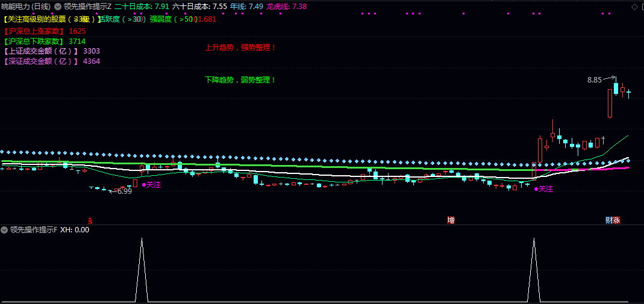Select the 皖能电力 (日线) title
The image size is (644, 304).
tap(27, 7)
